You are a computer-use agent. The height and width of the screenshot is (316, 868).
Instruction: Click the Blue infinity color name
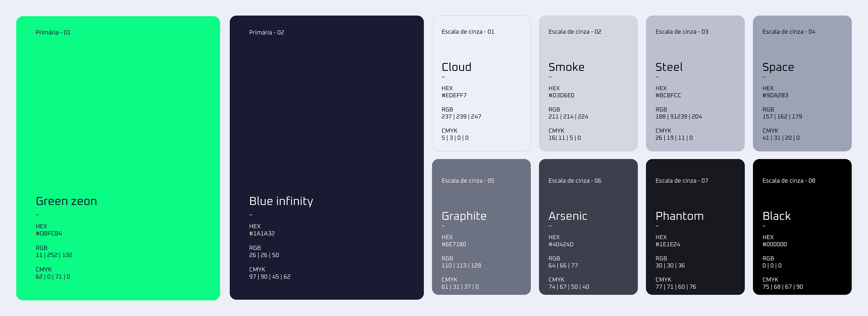[281, 201]
